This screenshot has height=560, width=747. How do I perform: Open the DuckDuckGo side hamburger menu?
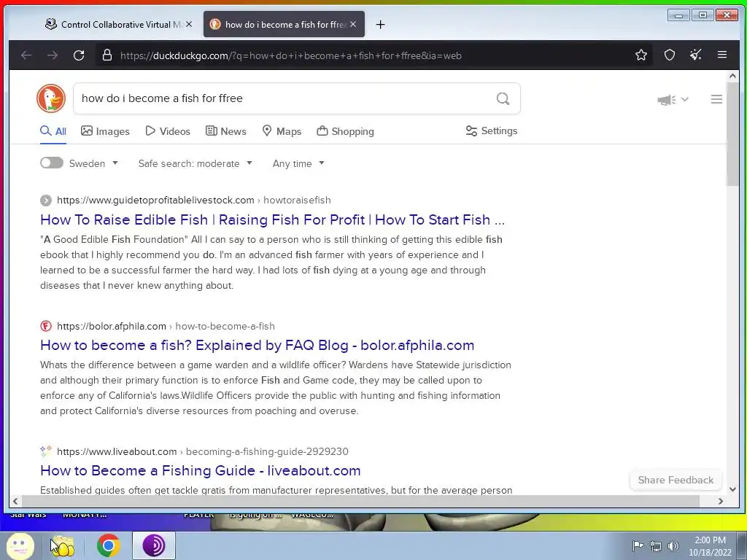pyautogui.click(x=716, y=99)
